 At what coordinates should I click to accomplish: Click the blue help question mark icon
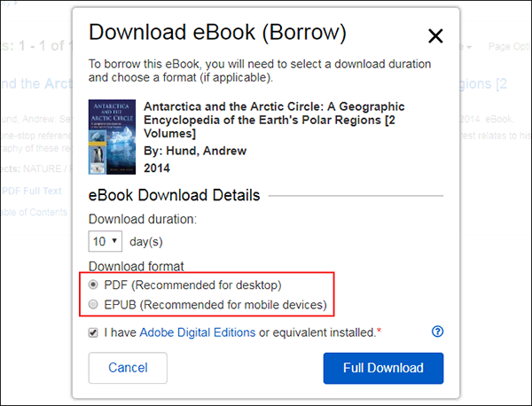[437, 332]
